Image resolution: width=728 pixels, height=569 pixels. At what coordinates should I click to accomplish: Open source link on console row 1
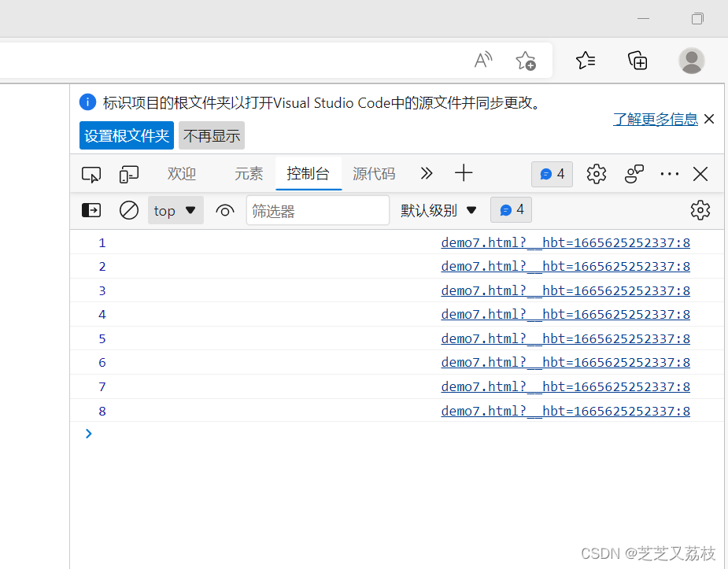pos(565,242)
